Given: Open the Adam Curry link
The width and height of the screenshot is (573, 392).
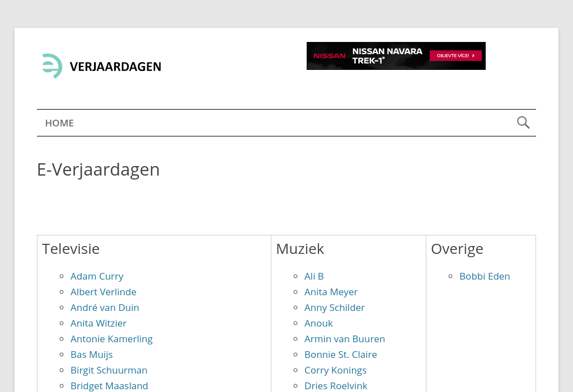Looking at the screenshot, I should [97, 277].
